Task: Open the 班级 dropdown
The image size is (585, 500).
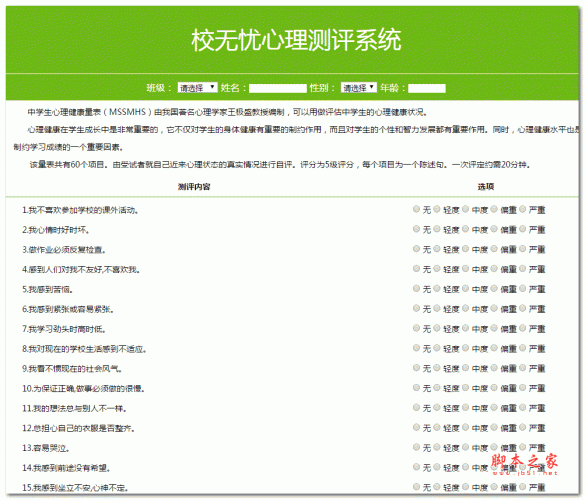Action: 197,88
